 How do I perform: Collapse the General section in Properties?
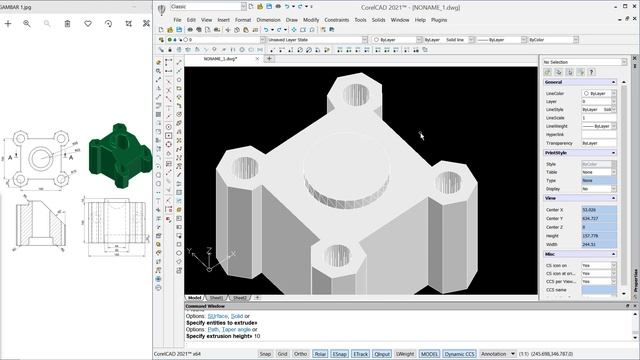pos(613,82)
